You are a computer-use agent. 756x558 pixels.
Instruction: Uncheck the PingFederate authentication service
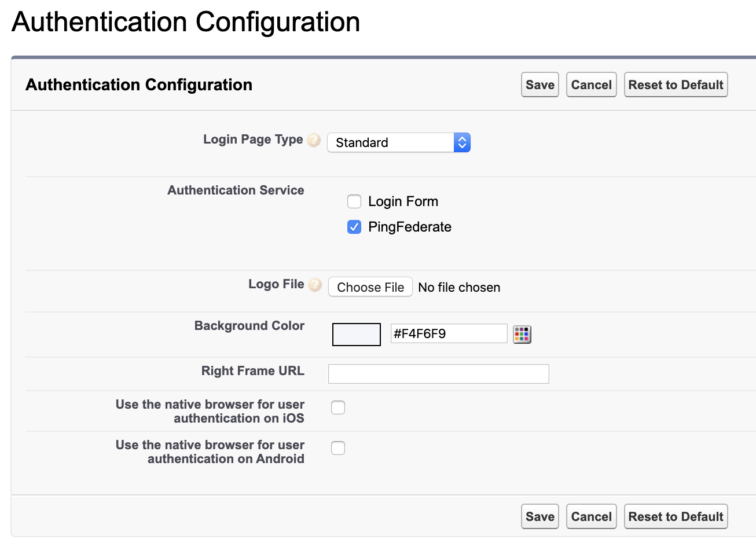tap(354, 227)
